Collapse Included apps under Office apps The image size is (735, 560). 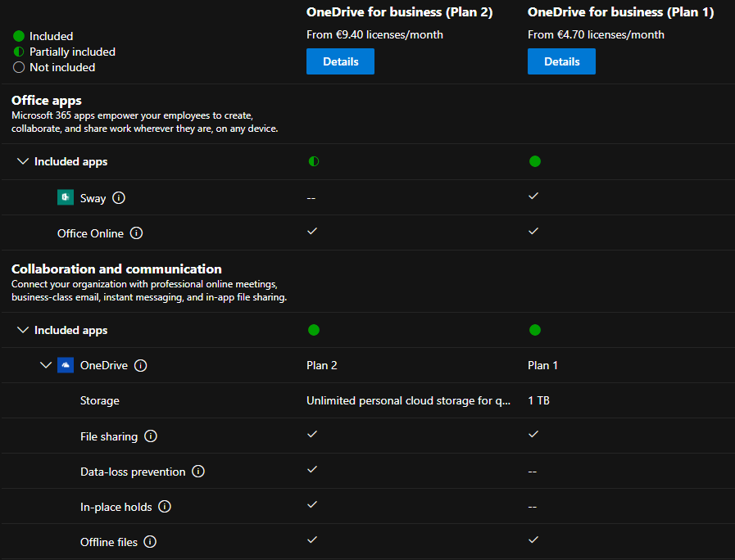pos(22,161)
